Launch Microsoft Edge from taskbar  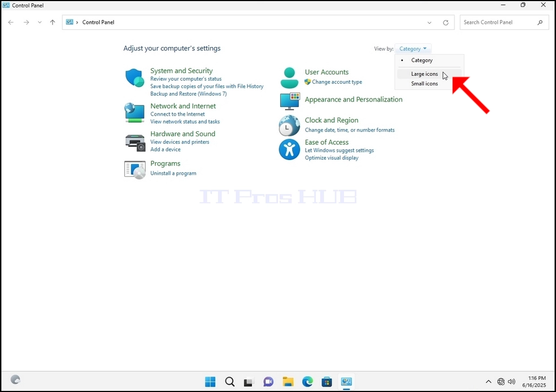coord(307,382)
